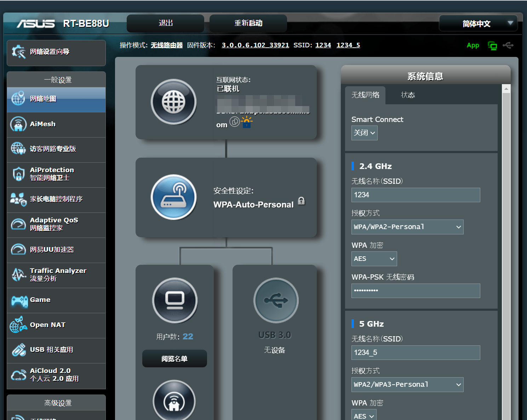
Task: Click the Guest Network Pro icon
Action: (18, 149)
